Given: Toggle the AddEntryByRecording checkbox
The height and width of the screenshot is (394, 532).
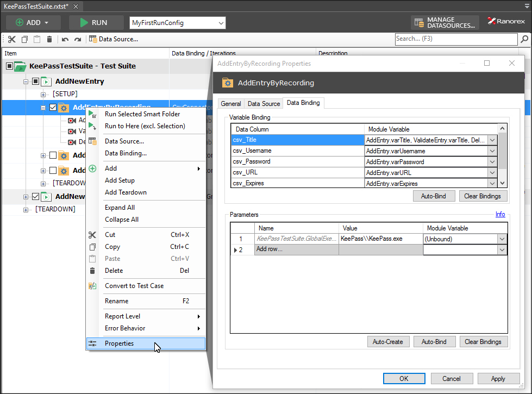Looking at the screenshot, I should [53, 108].
